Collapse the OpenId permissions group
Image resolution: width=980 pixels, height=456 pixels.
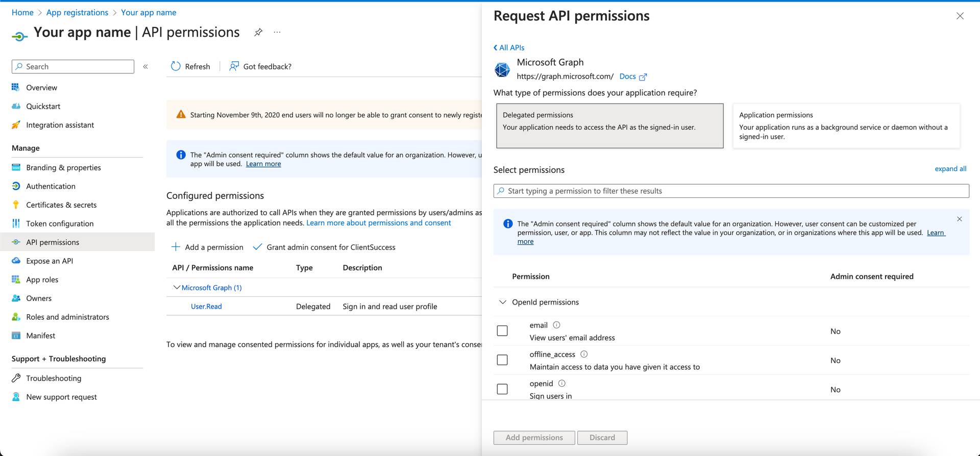click(x=503, y=302)
